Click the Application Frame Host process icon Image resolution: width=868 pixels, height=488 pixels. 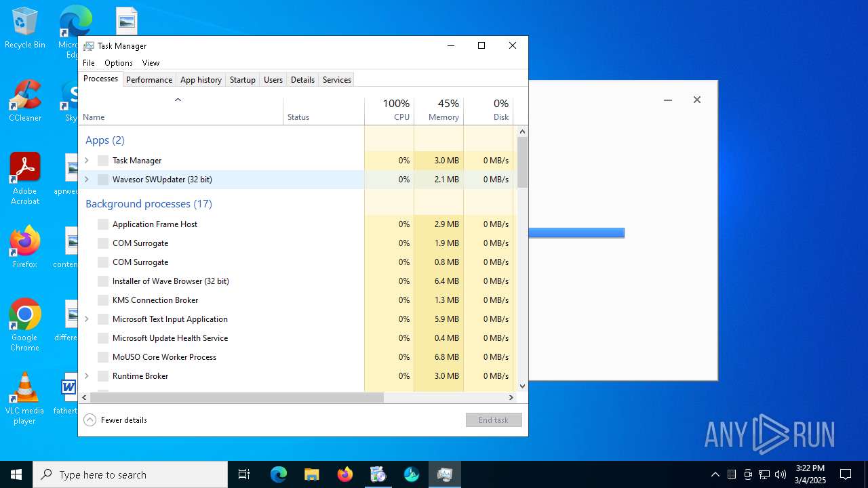(103, 224)
